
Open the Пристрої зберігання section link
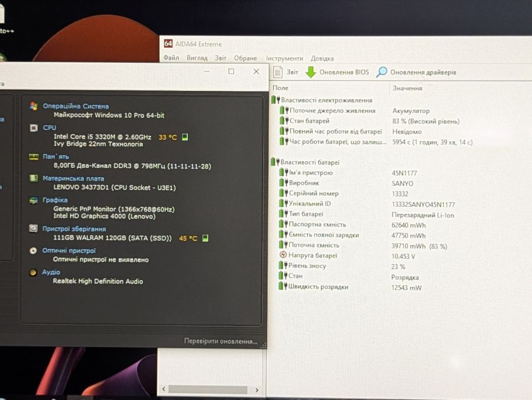click(x=74, y=229)
